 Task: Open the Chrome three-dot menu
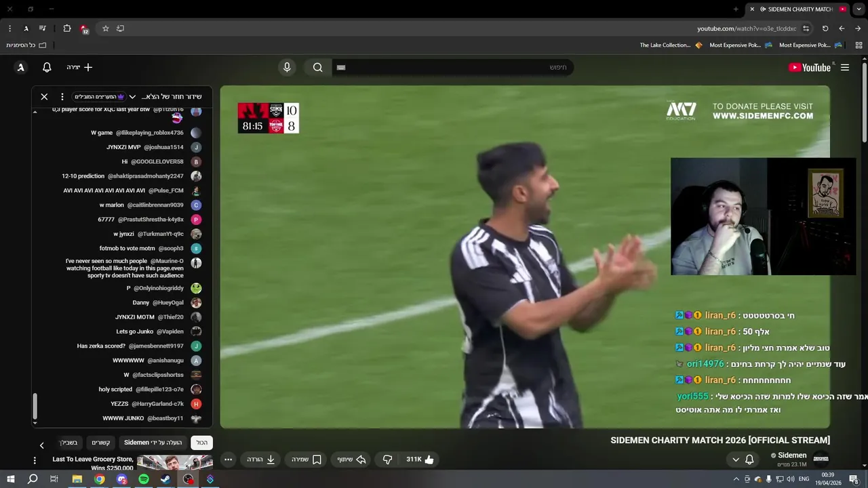tap(9, 28)
